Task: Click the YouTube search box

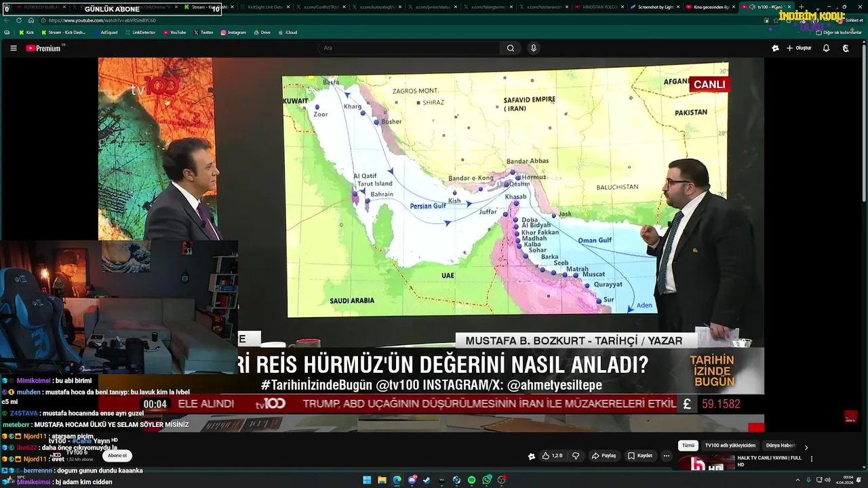Action: 410,48
